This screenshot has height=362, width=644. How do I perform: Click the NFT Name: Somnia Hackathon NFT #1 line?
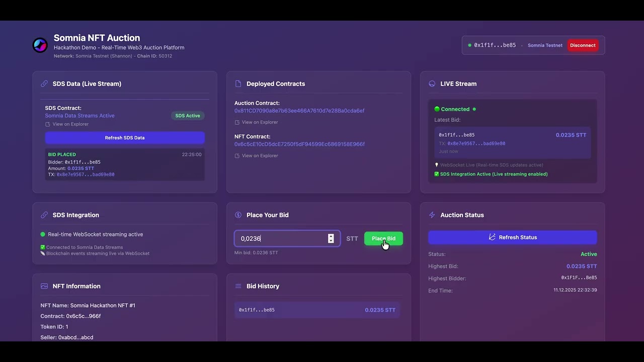(x=88, y=306)
